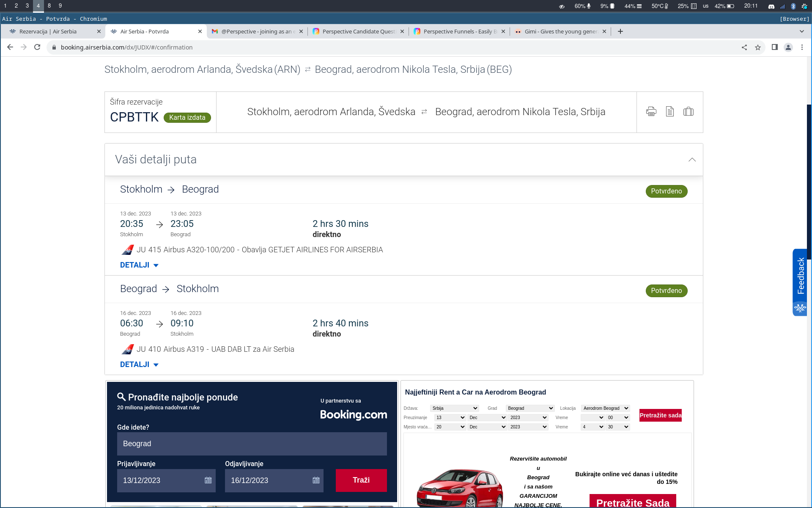Click the small Pretražite sada button

660,415
